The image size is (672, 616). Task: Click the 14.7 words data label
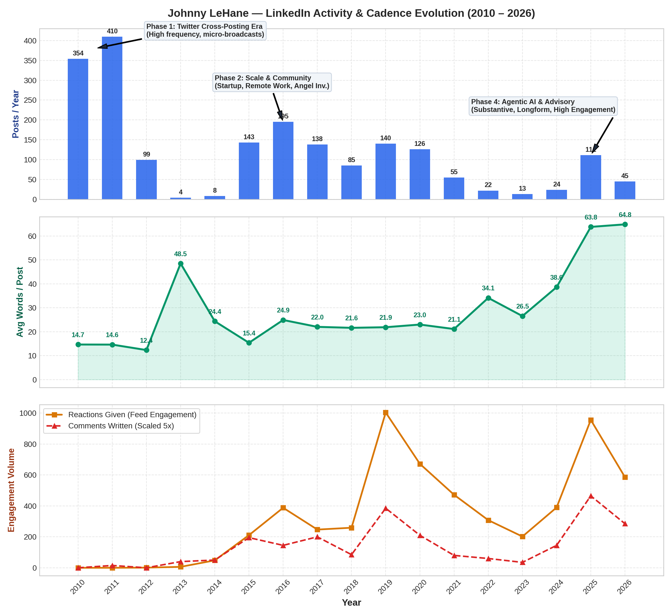[78, 335]
